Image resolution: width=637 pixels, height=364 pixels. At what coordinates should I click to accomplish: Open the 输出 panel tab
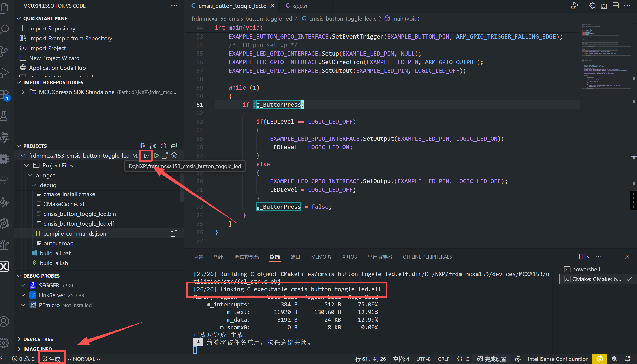pyautogui.click(x=219, y=257)
